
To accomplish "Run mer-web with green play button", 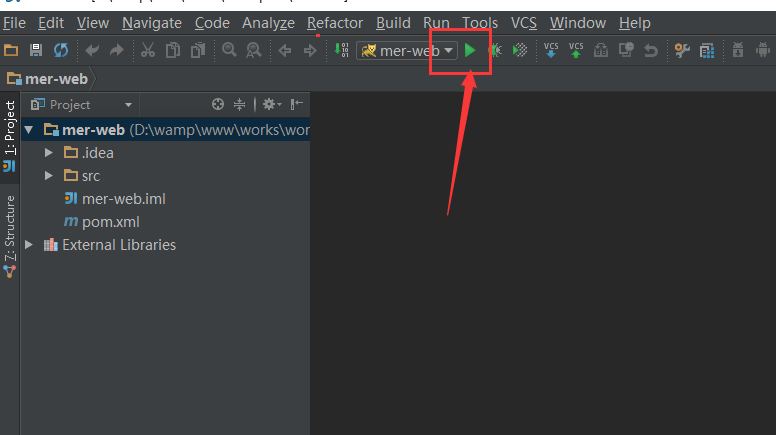I will (x=470, y=50).
